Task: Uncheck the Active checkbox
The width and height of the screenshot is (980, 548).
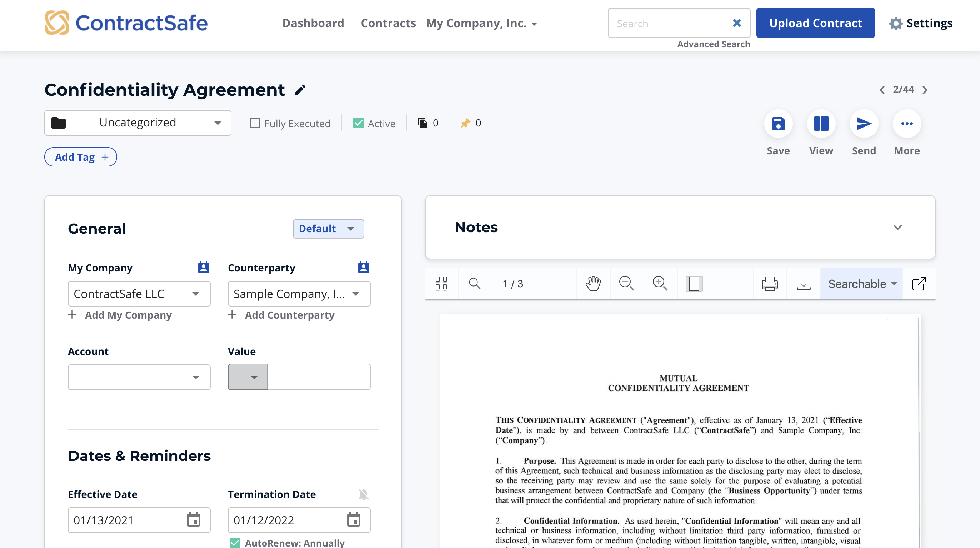Action: click(358, 123)
